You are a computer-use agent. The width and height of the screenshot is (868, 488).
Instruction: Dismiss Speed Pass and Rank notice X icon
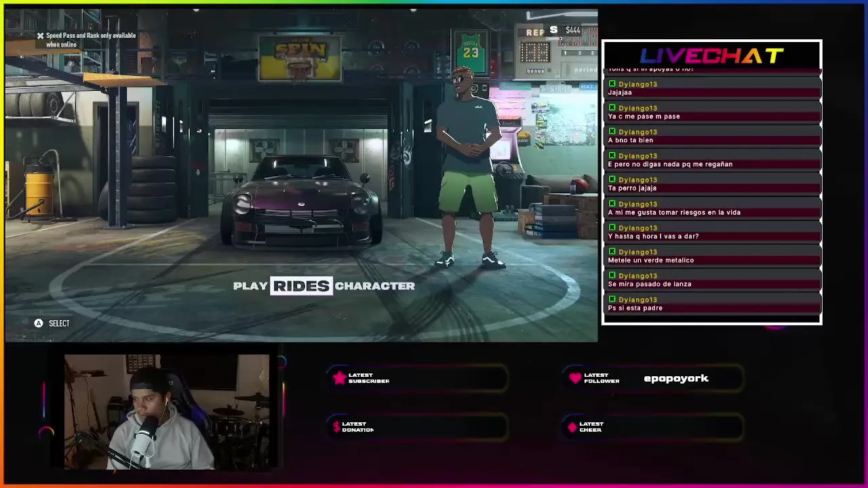click(40, 36)
